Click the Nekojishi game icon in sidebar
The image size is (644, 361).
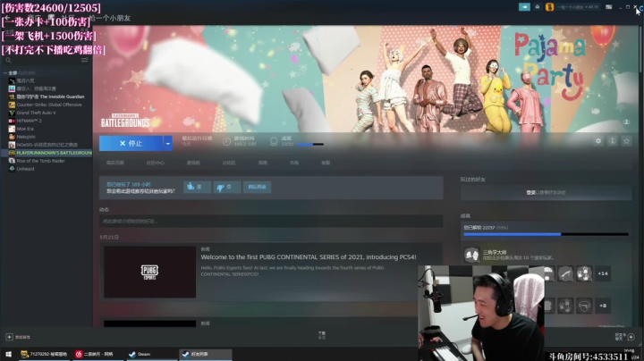click(x=12, y=137)
